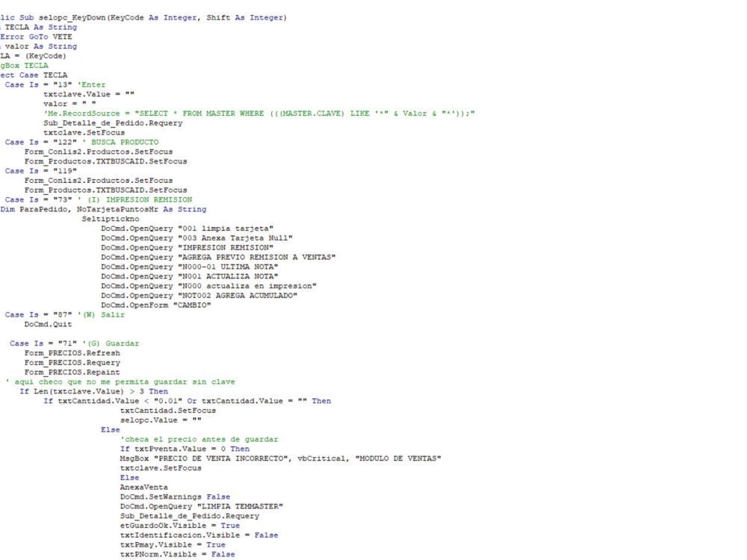Click MsgBox "PRECIO DE VENTA INCORRECTO" line

[281, 458]
